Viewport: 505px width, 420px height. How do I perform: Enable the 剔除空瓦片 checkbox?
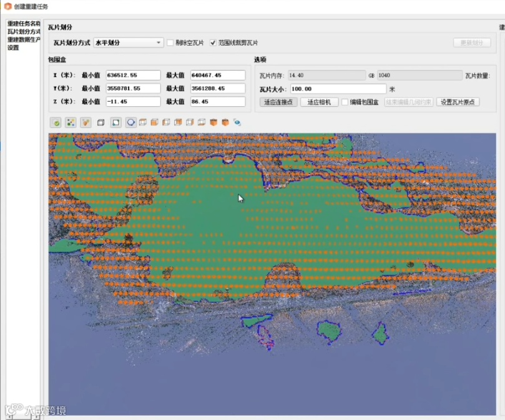pyautogui.click(x=170, y=43)
